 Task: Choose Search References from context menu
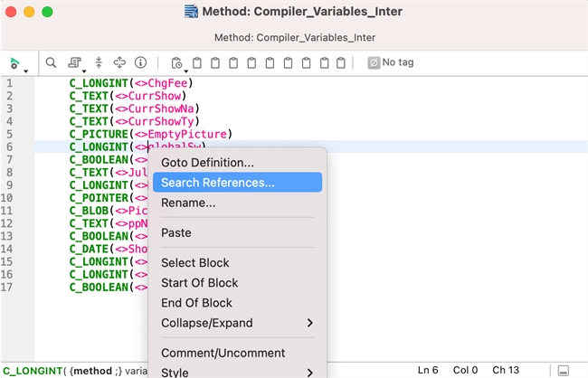217,183
